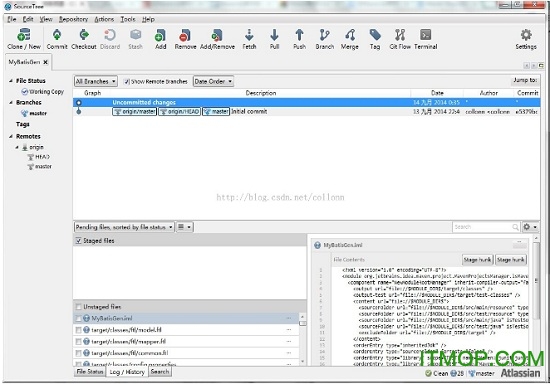Open the Edit menu
The image size is (550, 384).
pyautogui.click(x=28, y=19)
